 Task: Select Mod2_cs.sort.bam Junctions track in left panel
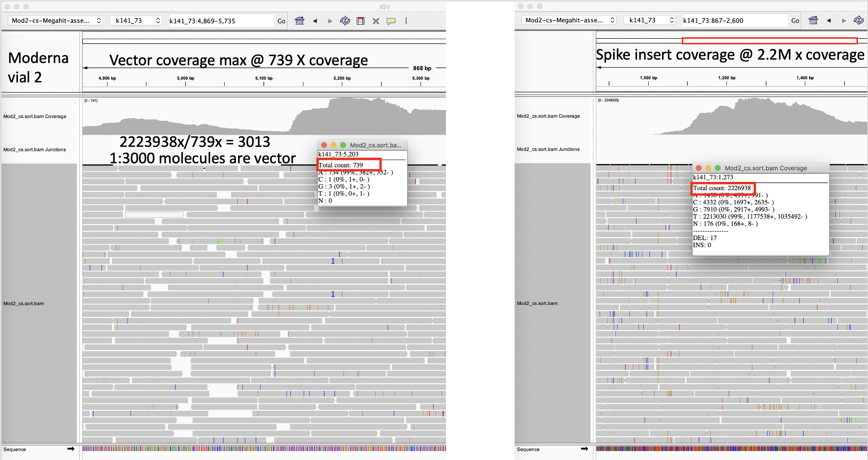pos(35,149)
